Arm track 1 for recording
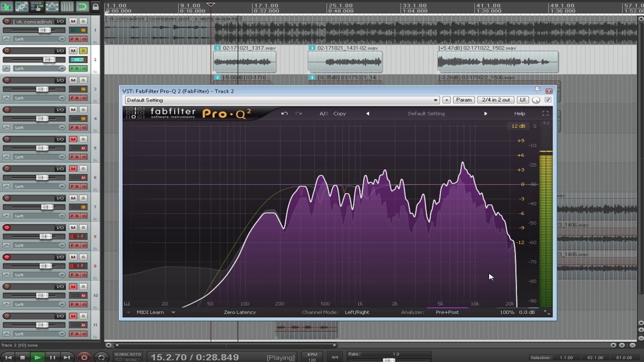The height and width of the screenshot is (362, 644). coord(7,21)
